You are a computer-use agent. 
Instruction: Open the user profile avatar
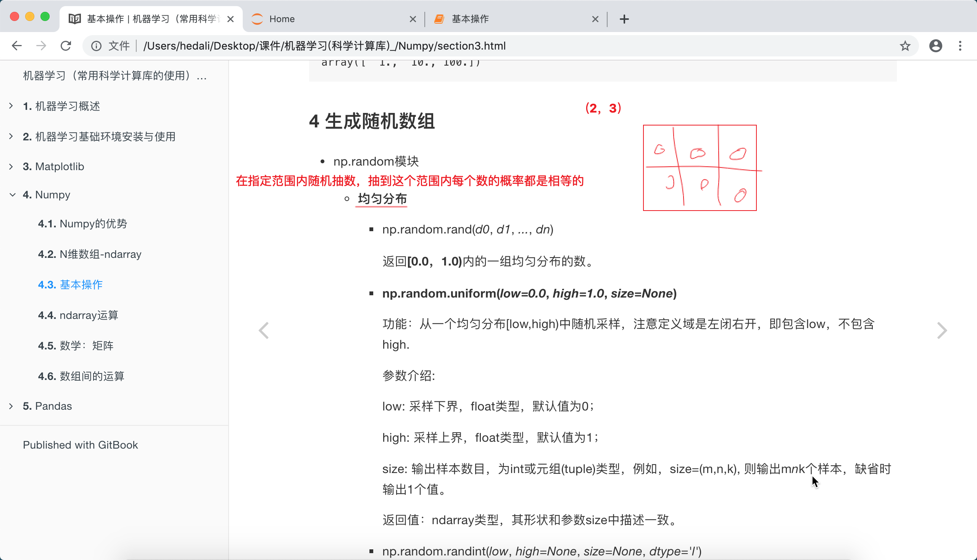click(935, 46)
